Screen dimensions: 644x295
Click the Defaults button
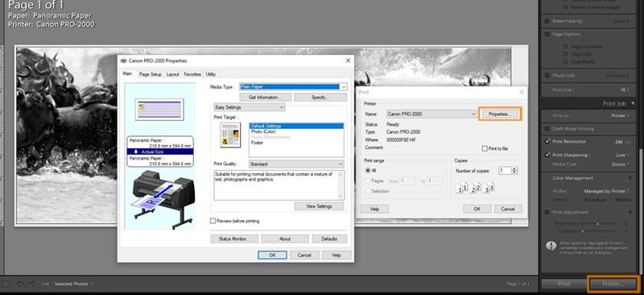point(329,239)
